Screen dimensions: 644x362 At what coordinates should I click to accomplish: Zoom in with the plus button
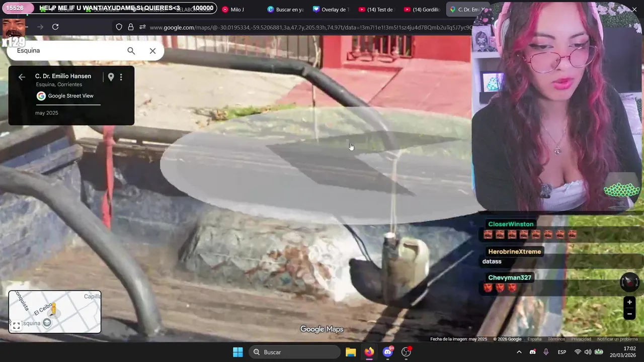[x=629, y=302]
